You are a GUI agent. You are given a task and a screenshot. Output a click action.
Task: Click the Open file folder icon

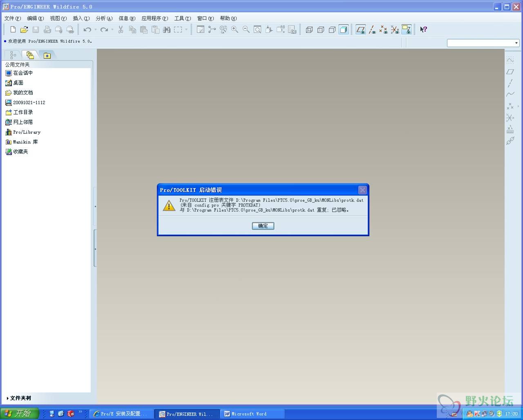24,29
